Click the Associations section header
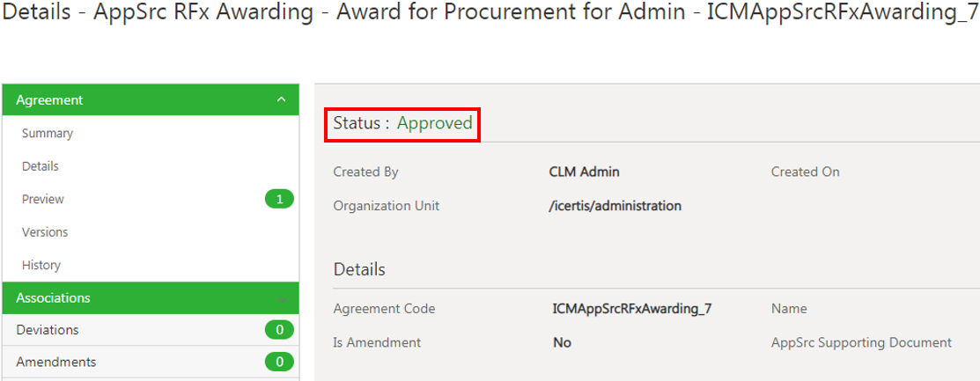Viewport: 980px width, 381px height. [x=151, y=298]
